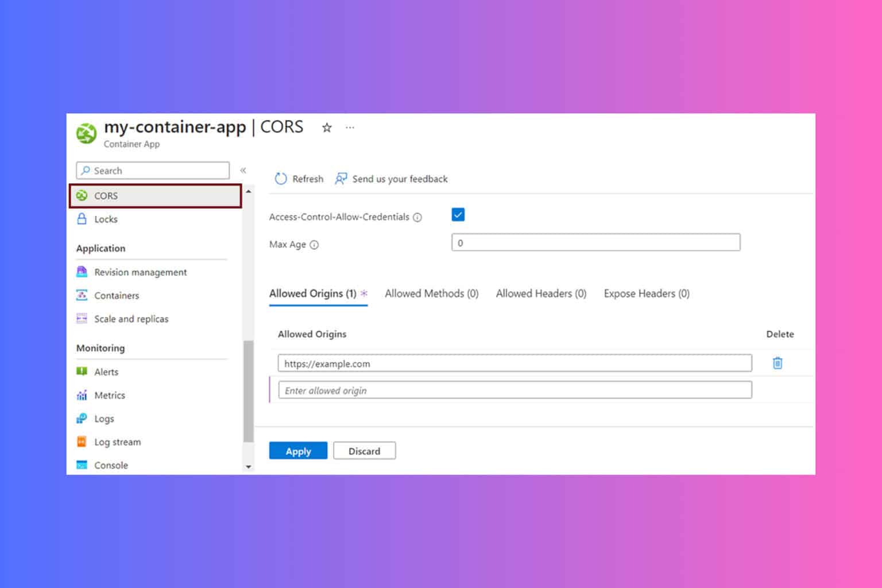Image resolution: width=882 pixels, height=588 pixels.
Task: Open Locks in the sidebar
Action: pos(106,219)
